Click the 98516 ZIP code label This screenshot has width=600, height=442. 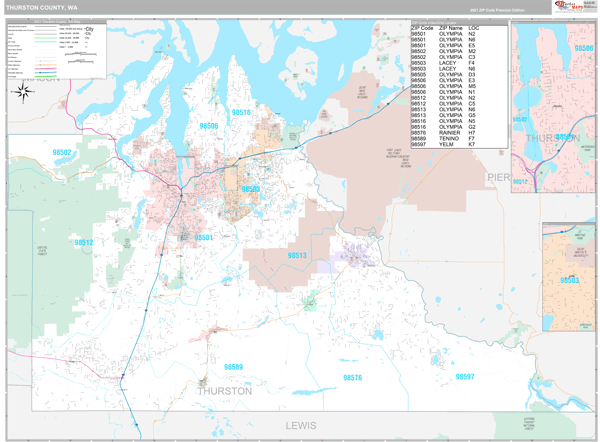click(241, 113)
